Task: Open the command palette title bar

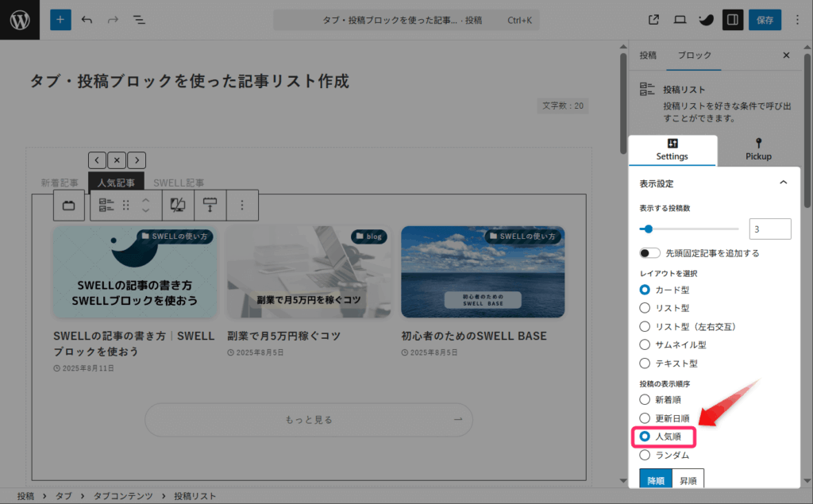Action: (406, 20)
